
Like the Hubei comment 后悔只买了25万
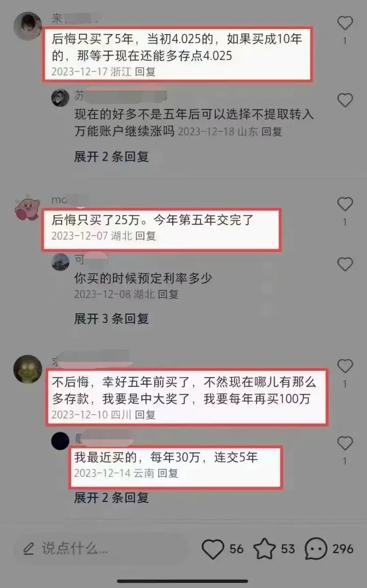pos(345,204)
